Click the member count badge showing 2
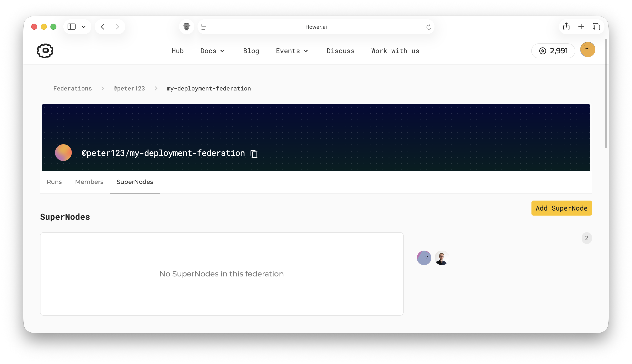The width and height of the screenshot is (632, 364). coord(587,238)
